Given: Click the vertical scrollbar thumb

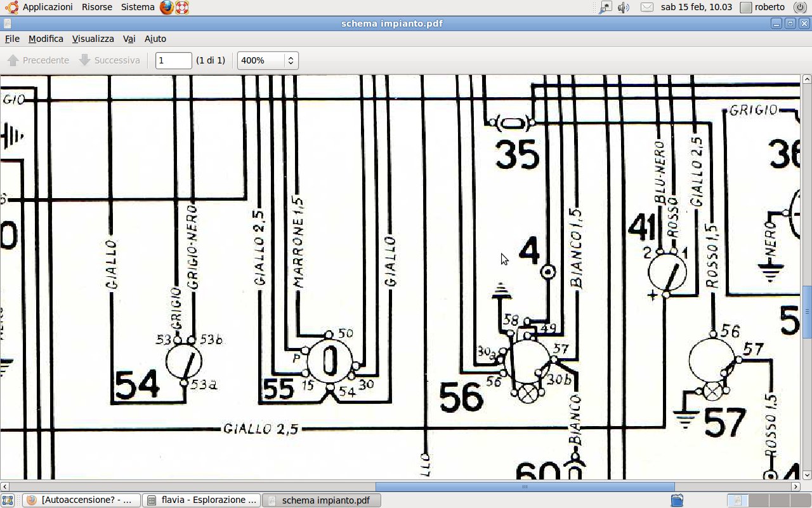Looking at the screenshot, I should coord(806,311).
